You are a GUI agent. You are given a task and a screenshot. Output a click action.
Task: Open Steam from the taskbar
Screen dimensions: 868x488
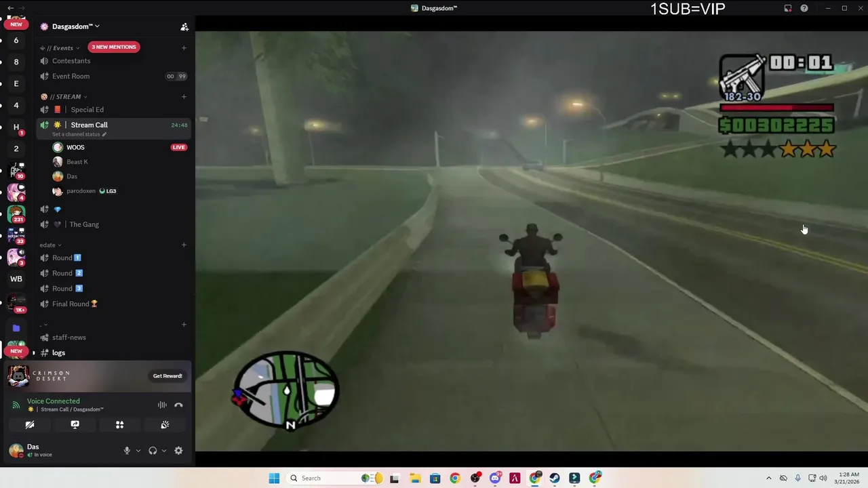pyautogui.click(x=555, y=479)
